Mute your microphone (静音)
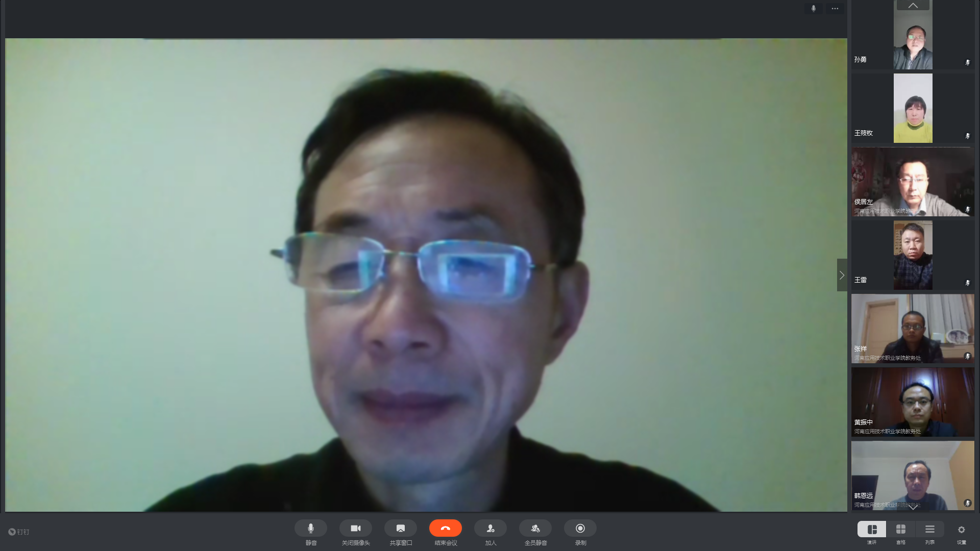 coord(310,528)
